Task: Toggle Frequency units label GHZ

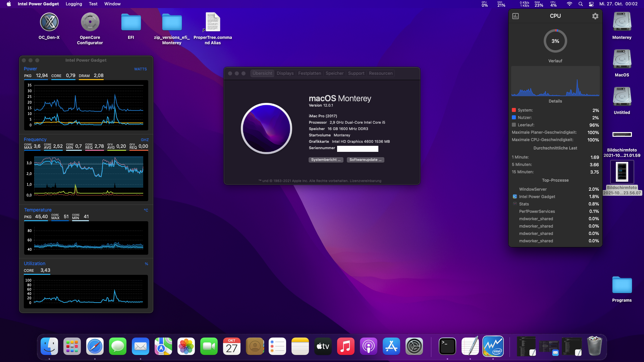Action: (x=145, y=140)
